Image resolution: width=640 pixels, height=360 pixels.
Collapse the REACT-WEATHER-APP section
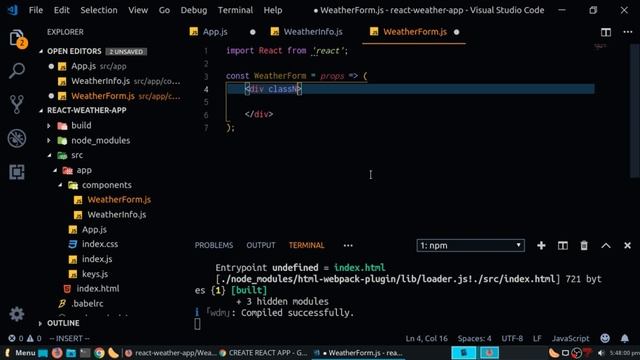87,110
